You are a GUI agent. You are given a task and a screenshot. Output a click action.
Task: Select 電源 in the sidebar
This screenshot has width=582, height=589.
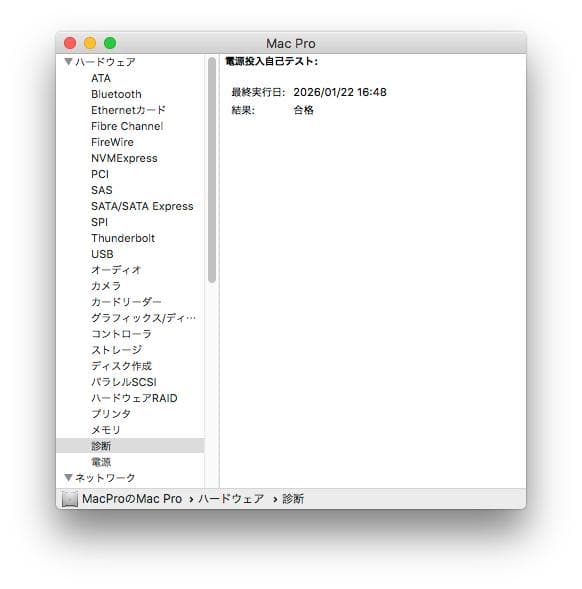tap(101, 462)
